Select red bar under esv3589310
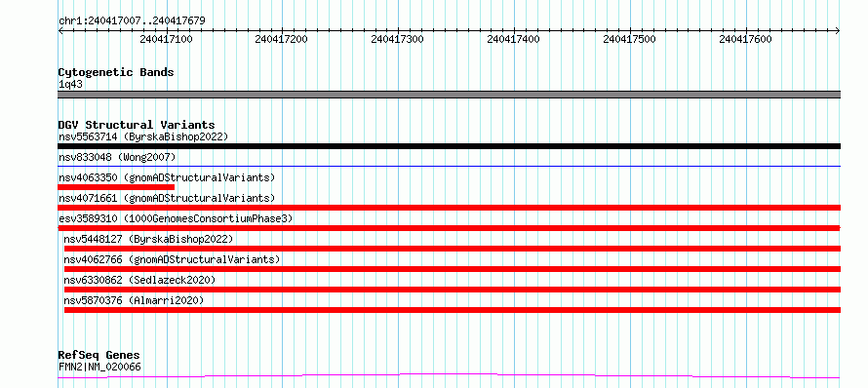 (x=449, y=228)
